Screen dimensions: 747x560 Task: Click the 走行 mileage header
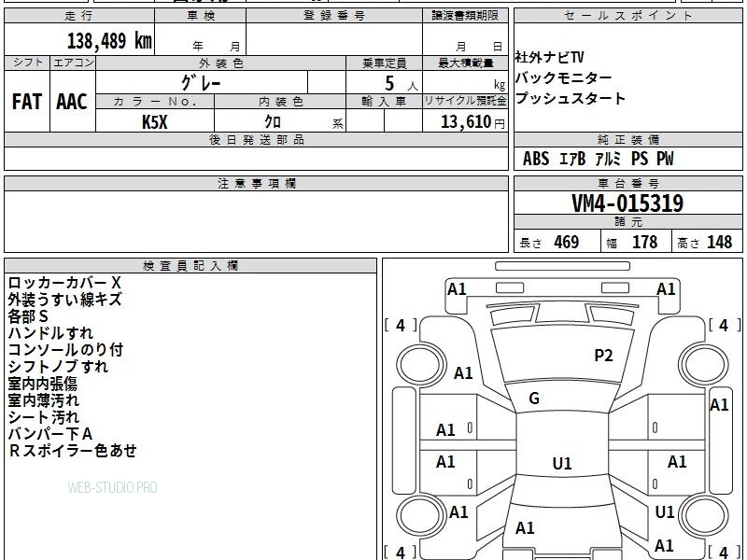click(78, 16)
